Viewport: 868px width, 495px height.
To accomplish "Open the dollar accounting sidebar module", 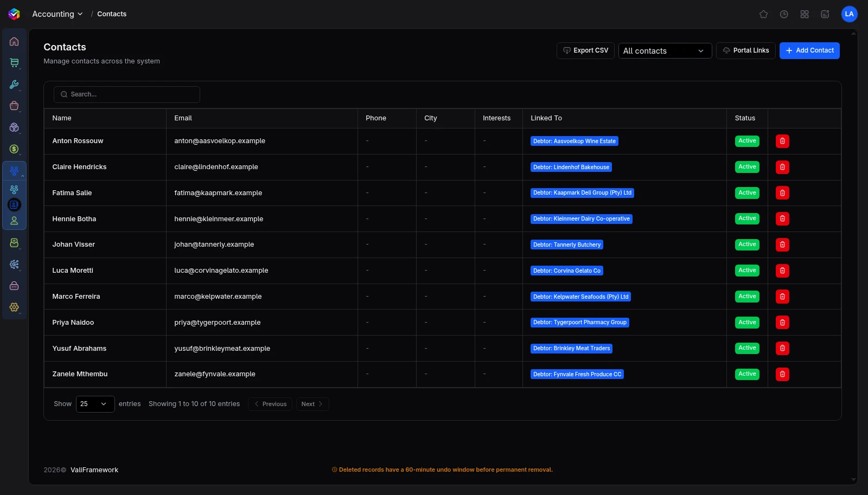I will click(x=14, y=149).
